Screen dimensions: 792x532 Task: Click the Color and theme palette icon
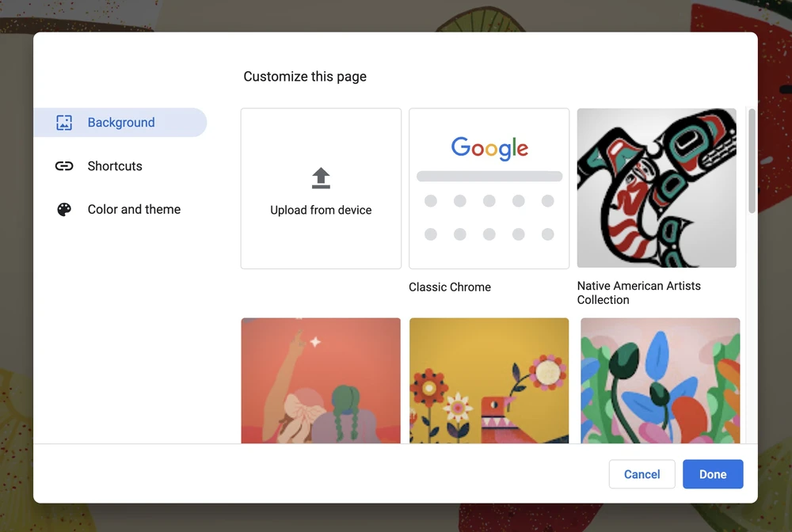(x=64, y=210)
